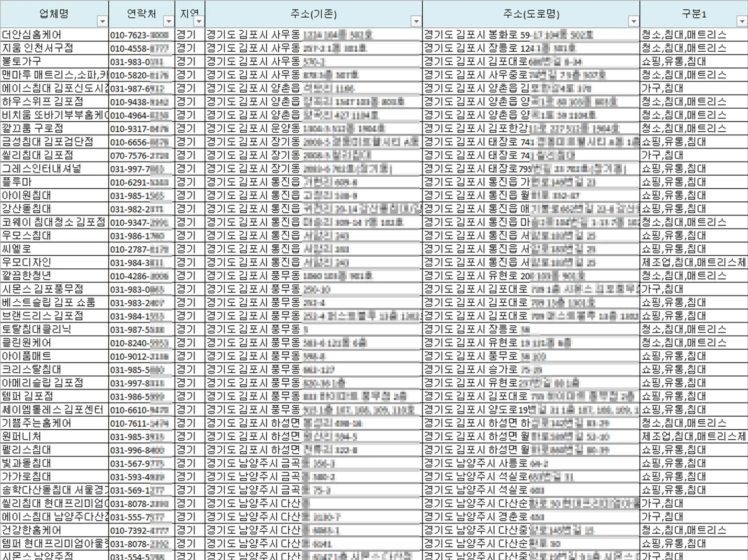Click 구분1 cell in the 원퍼니처 row

[x=694, y=436]
